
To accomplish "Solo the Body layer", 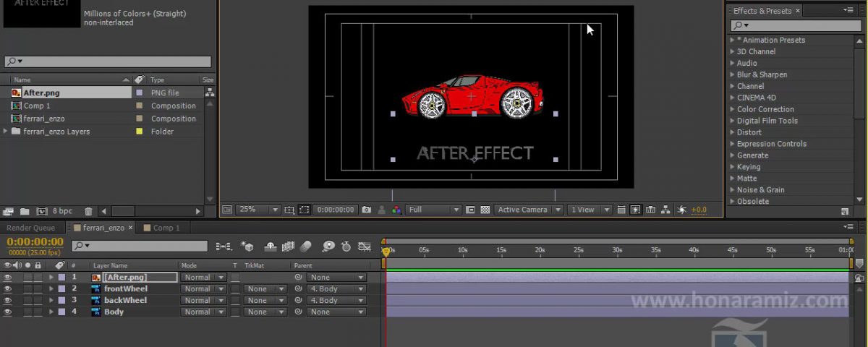I will [x=27, y=312].
